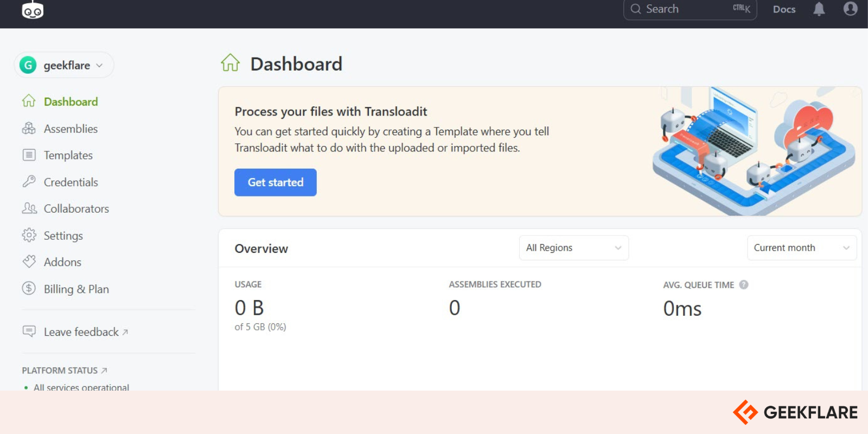Open the Docs link
The width and height of the screenshot is (868, 434).
pos(784,9)
